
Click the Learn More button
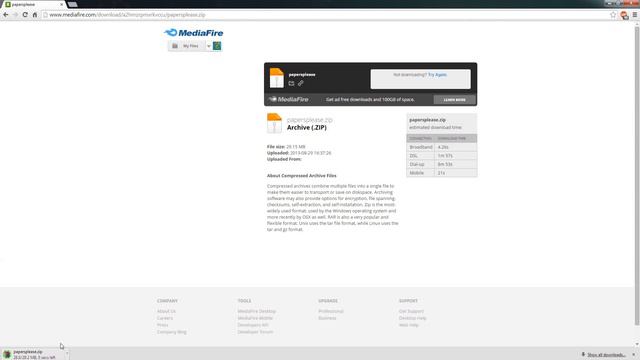point(454,100)
